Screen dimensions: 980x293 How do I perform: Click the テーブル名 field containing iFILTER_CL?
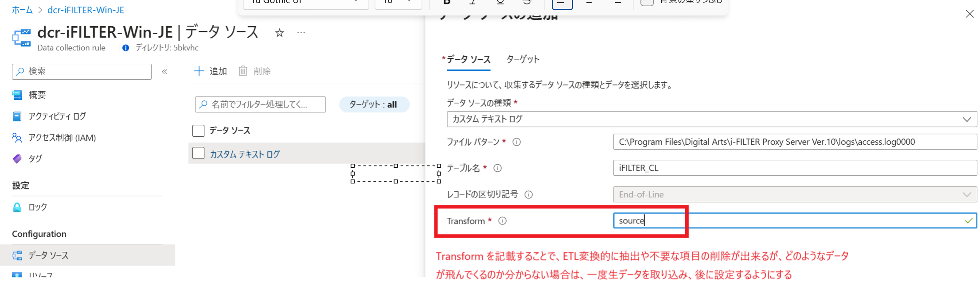pyautogui.click(x=795, y=168)
